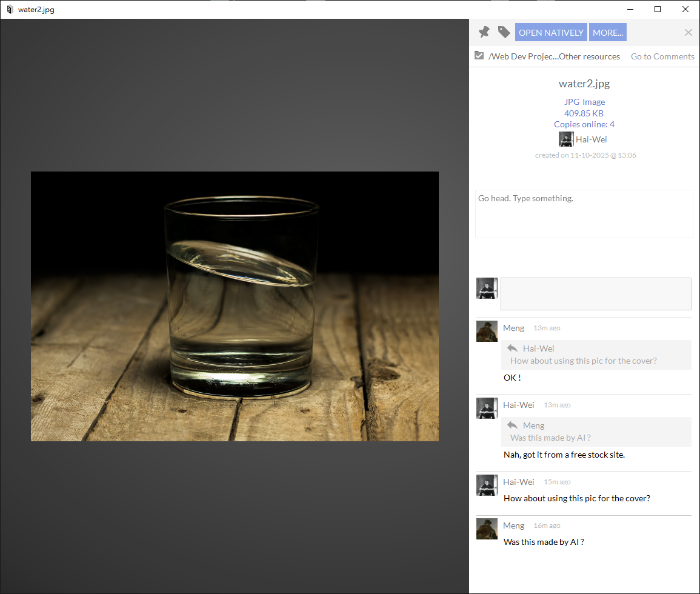Click the JPG Image file type link

click(584, 102)
